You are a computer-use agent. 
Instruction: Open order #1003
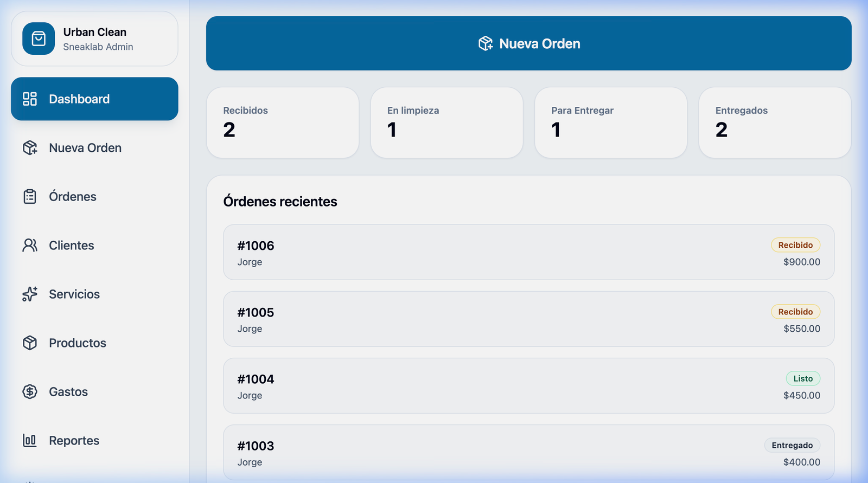(x=529, y=452)
